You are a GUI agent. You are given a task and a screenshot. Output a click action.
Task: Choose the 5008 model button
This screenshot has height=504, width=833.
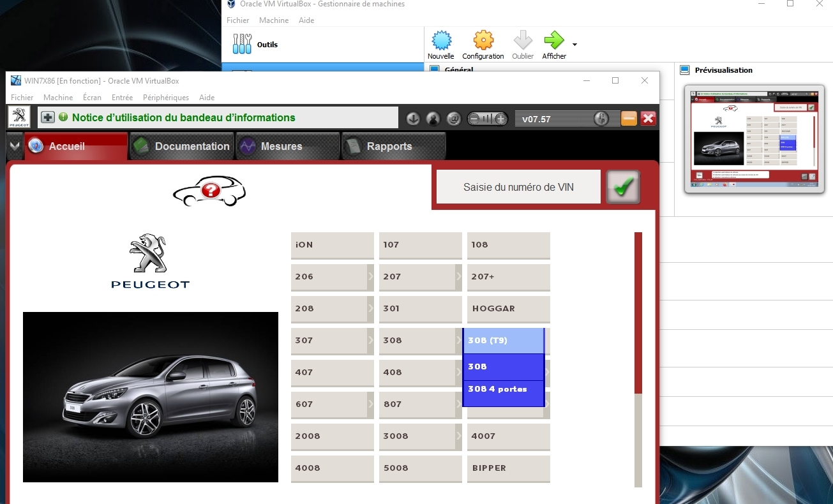421,468
